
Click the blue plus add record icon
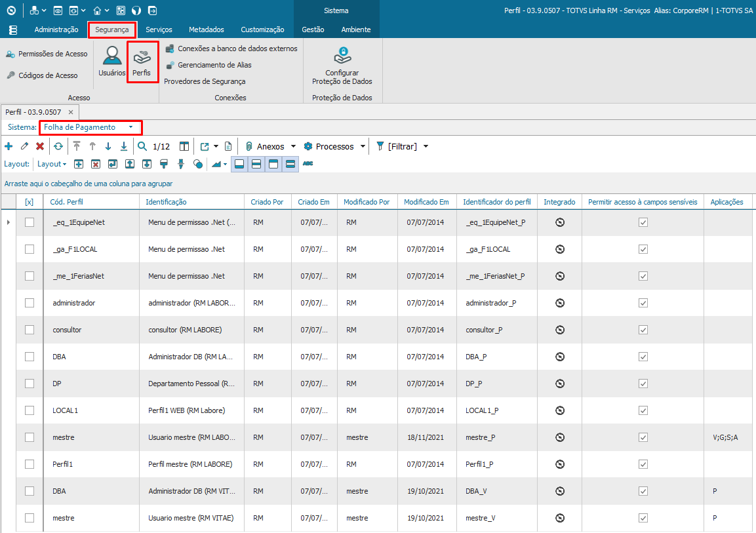tap(9, 146)
